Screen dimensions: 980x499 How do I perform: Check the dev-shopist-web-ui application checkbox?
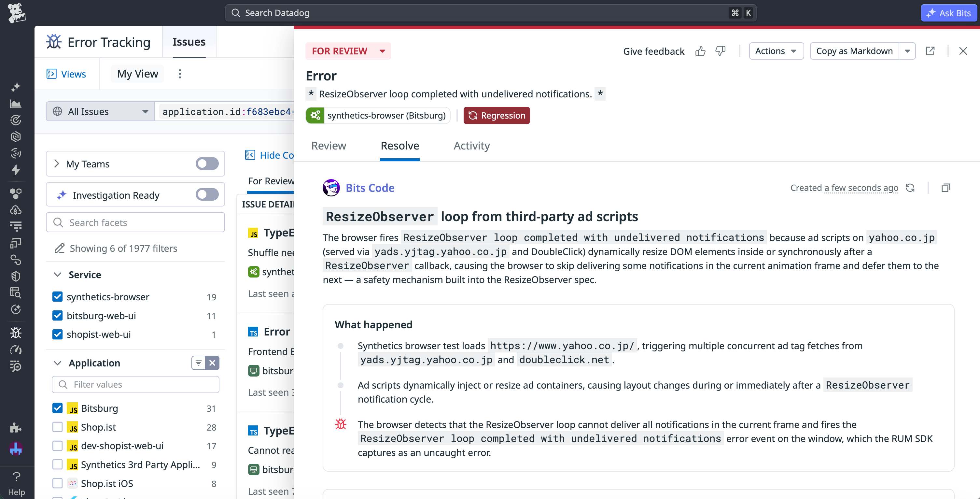pos(57,446)
